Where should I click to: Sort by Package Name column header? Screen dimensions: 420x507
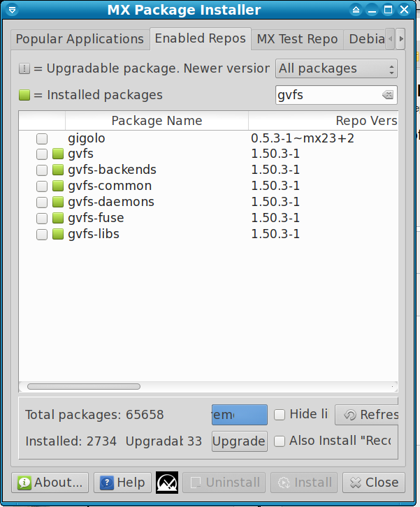(157, 121)
